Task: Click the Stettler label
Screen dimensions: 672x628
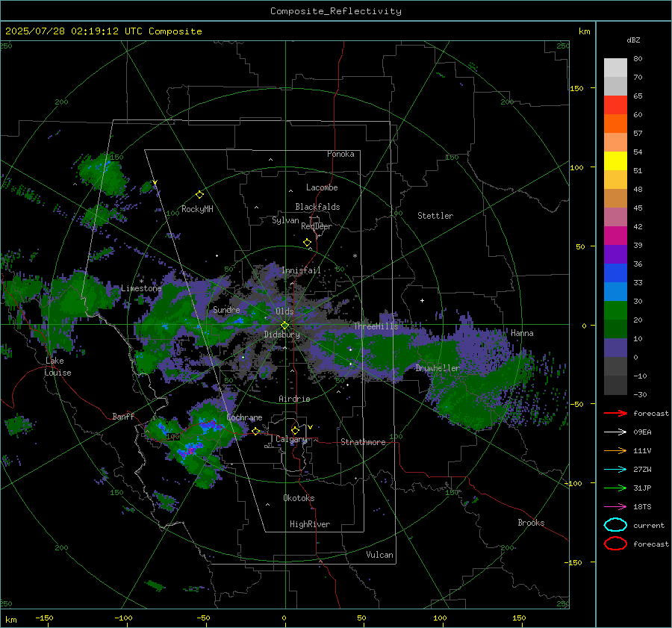Action: pos(435,216)
